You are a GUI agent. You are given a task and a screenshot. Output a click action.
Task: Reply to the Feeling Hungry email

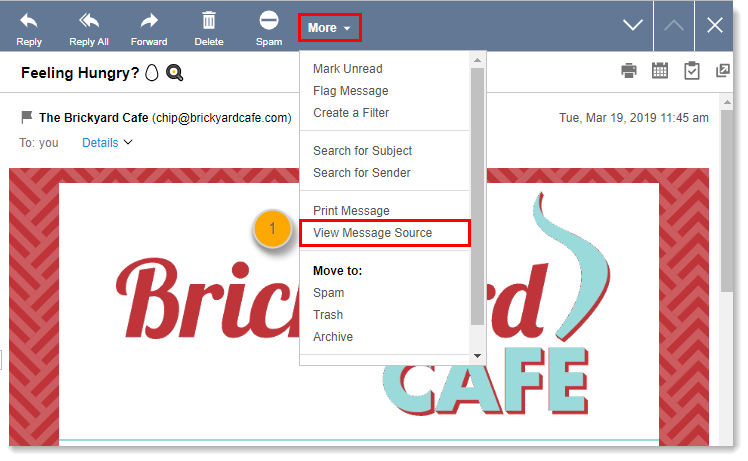pyautogui.click(x=29, y=29)
